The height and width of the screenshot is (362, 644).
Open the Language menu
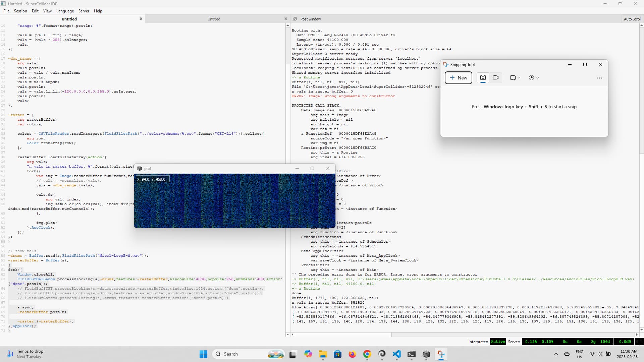(x=65, y=11)
